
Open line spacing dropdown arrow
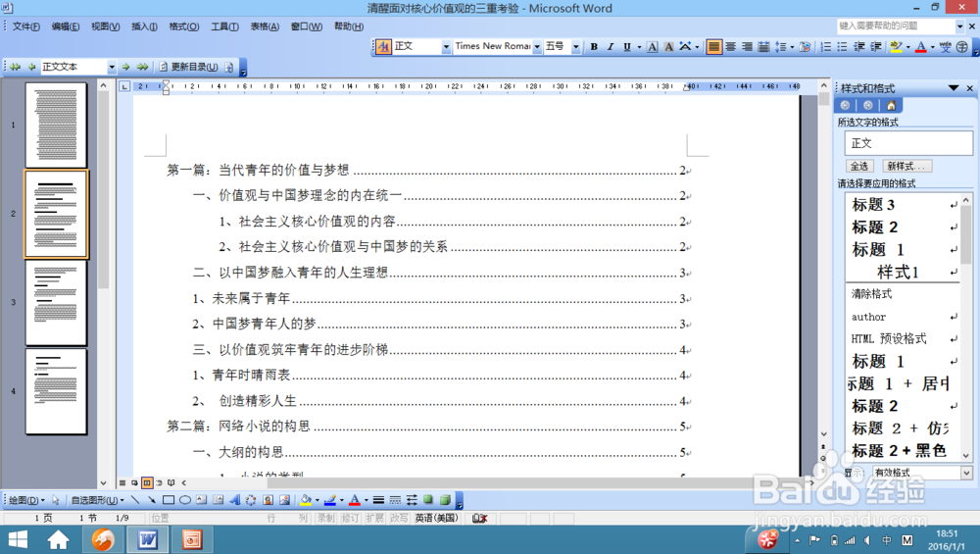click(x=791, y=47)
